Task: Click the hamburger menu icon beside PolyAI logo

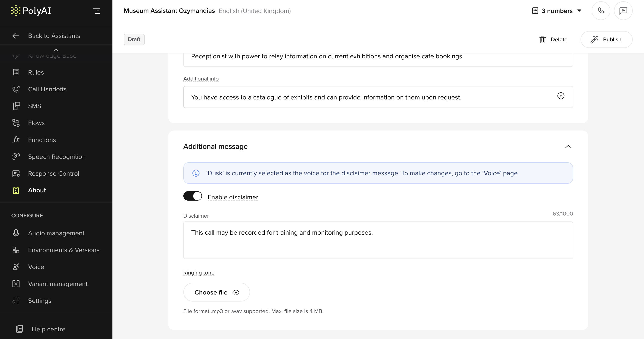Action: [96, 11]
